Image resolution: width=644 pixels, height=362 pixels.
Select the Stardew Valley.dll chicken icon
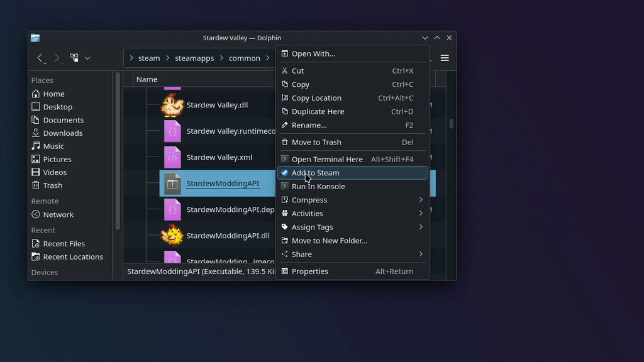coord(172,105)
